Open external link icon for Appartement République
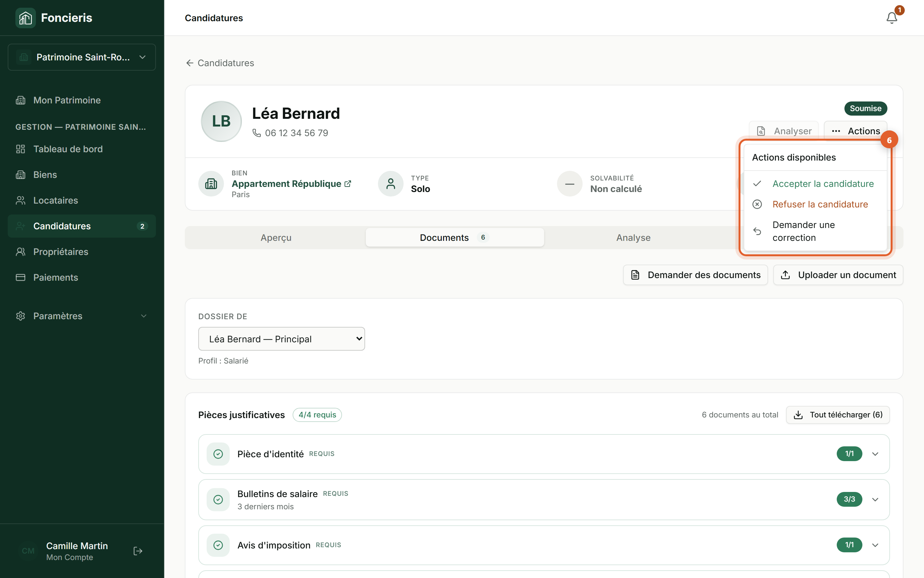924x578 pixels. pos(347,183)
